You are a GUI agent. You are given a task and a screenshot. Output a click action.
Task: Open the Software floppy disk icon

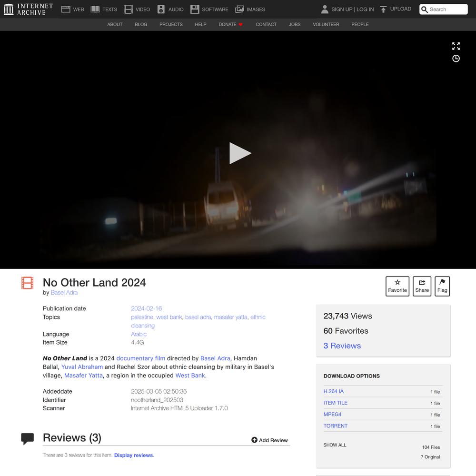(x=195, y=10)
